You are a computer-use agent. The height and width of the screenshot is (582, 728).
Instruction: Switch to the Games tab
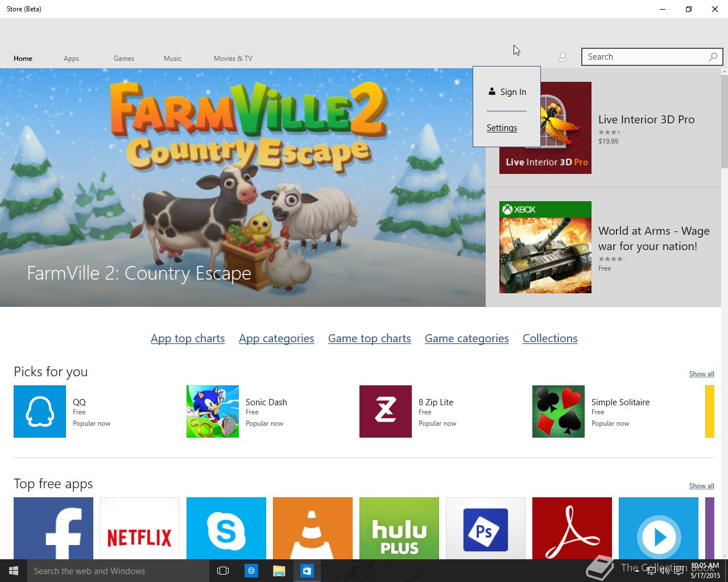point(124,59)
